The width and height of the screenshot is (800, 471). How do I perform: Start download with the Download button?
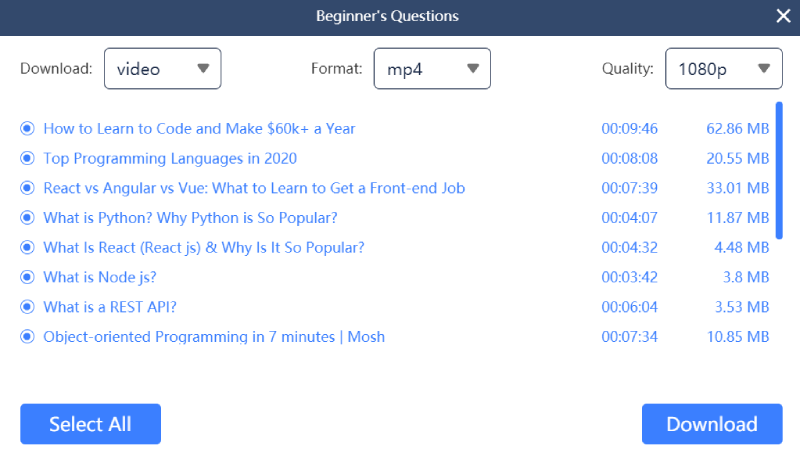(x=712, y=424)
